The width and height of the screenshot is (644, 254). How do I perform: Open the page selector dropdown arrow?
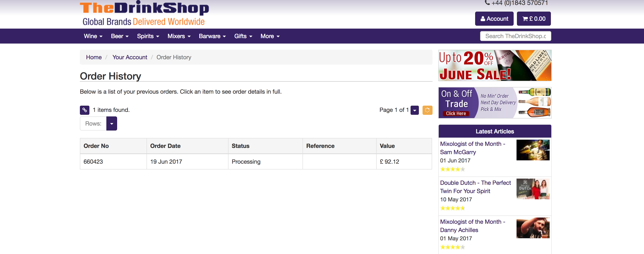click(415, 110)
